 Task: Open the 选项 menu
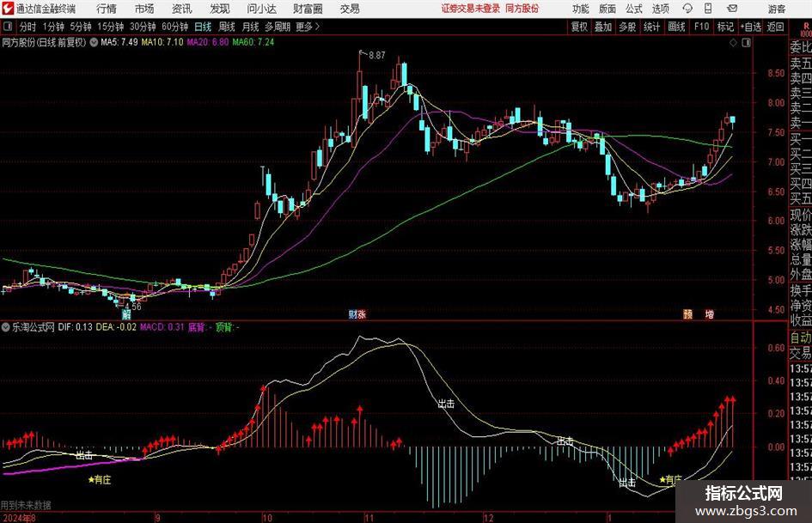coord(660,9)
